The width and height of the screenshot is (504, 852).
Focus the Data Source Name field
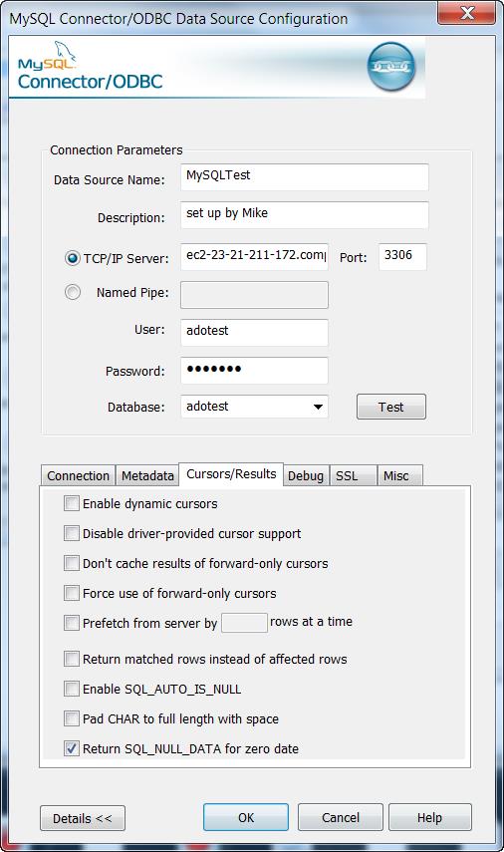pos(304,177)
